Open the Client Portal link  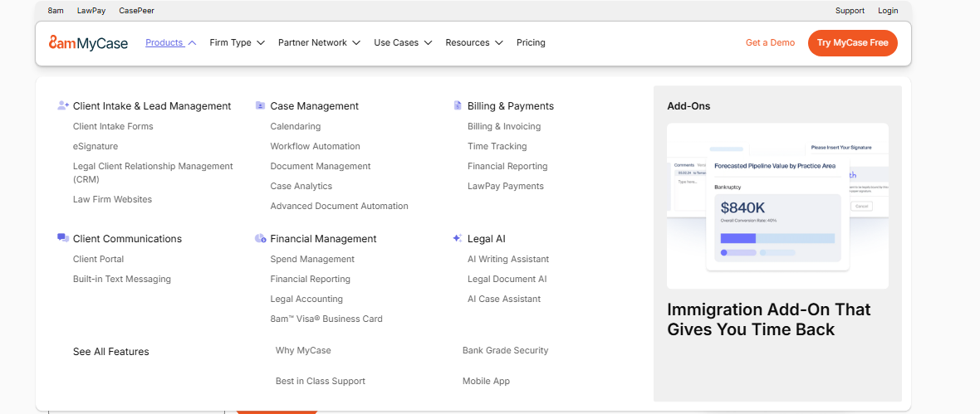(x=99, y=259)
